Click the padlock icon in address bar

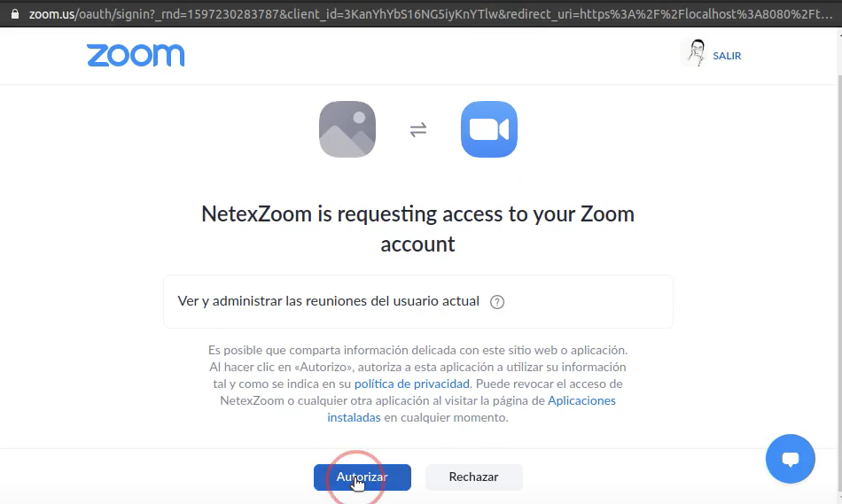point(13,15)
